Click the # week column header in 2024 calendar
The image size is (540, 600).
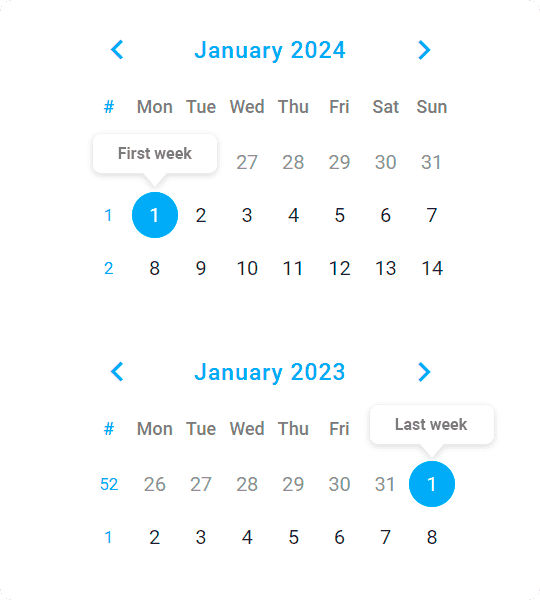point(109,107)
